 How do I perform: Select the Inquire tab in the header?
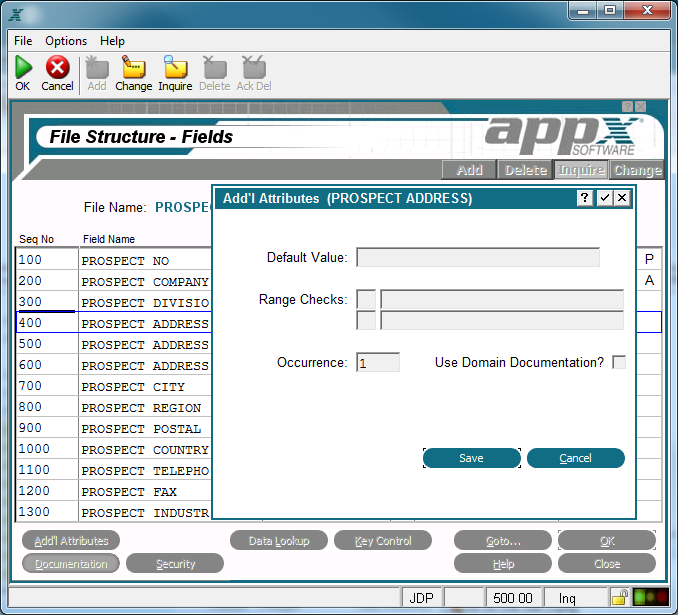click(581, 170)
